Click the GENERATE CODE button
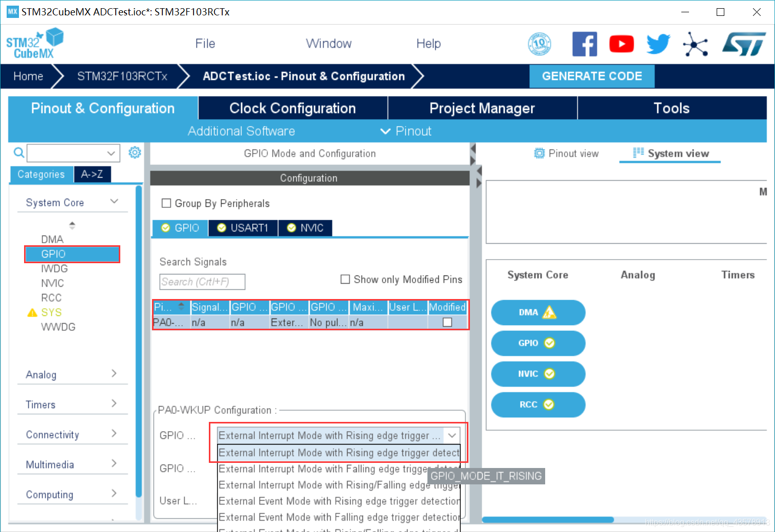Viewport: 775px width, 532px height. click(x=592, y=76)
